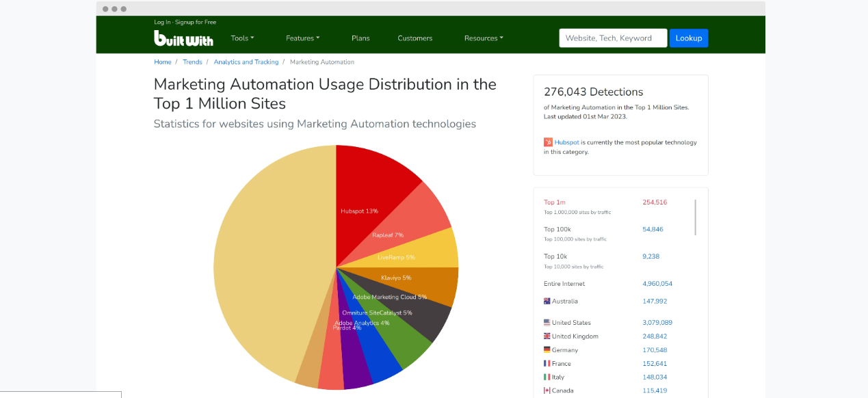Open the Top 1m count 254,516
868x398 pixels.
[x=655, y=202]
